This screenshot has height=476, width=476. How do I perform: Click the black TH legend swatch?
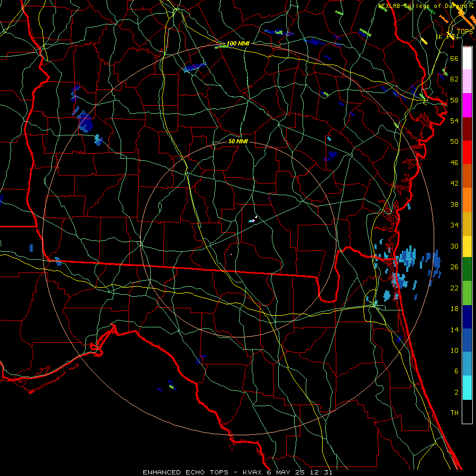[x=467, y=411]
